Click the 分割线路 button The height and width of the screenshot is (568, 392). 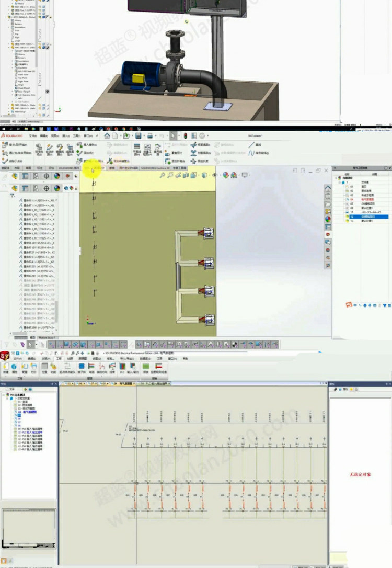pyautogui.click(x=201, y=153)
